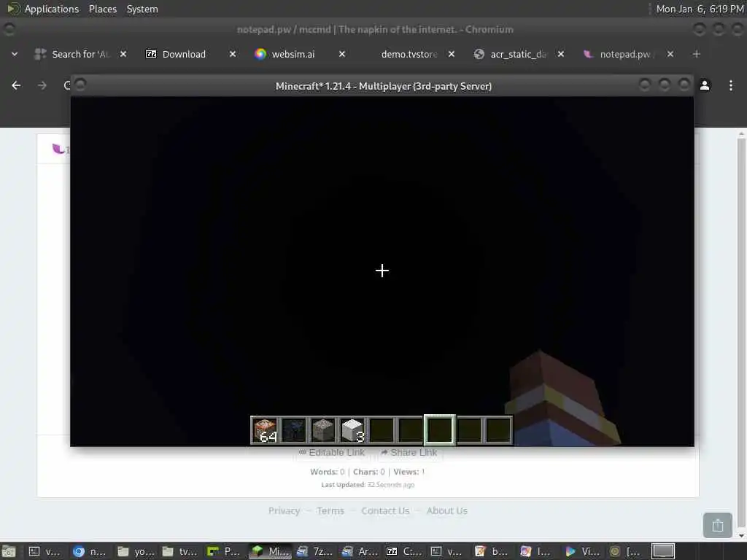Select the second hotbar slot with dark block

click(x=294, y=430)
